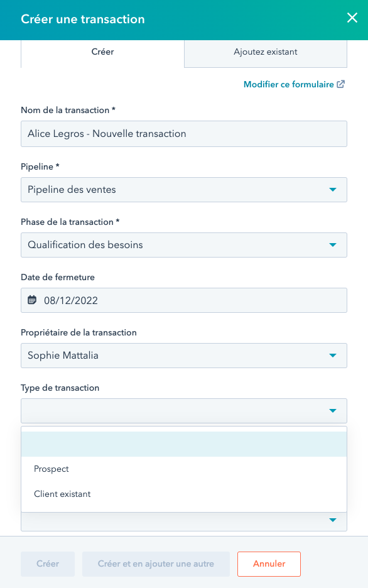Open the Phase de la transaction dropdown
This screenshot has height=588, width=368.
(x=333, y=245)
